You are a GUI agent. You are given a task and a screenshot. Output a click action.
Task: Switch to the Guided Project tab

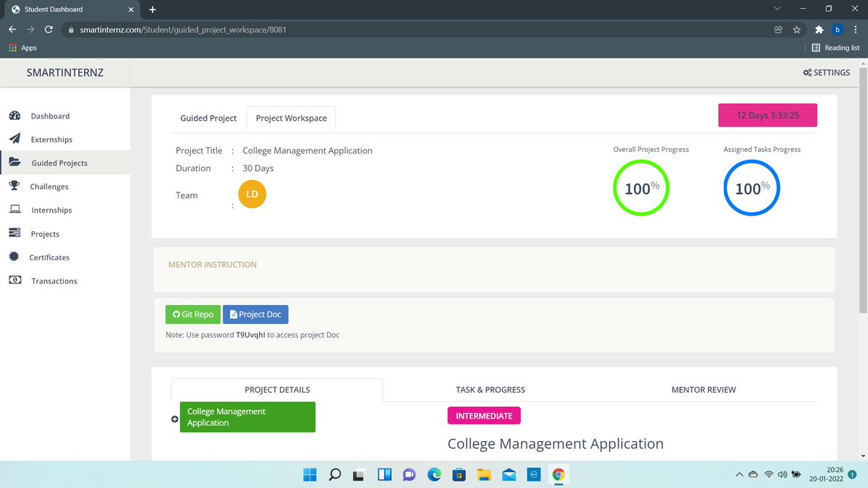[208, 118]
